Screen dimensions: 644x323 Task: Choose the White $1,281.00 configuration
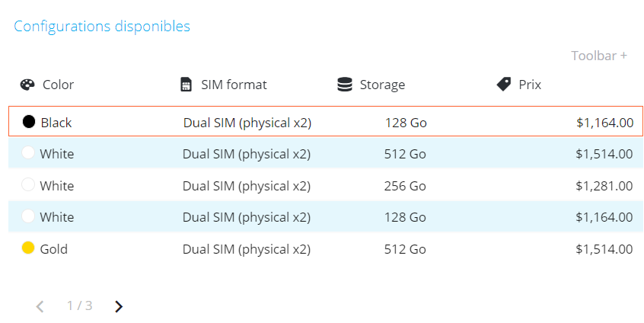(x=326, y=185)
